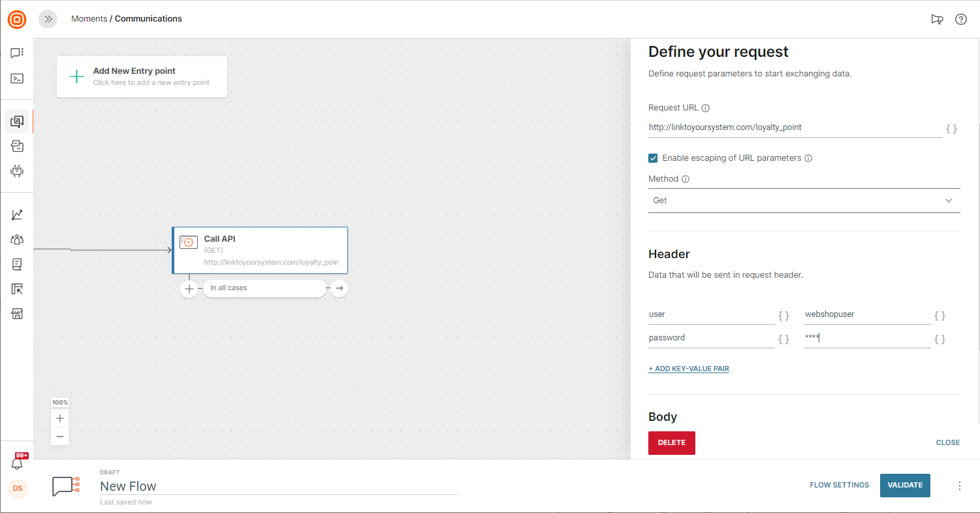This screenshot has height=513, width=980.
Task: Zoom out the flow canvas
Action: [x=60, y=436]
